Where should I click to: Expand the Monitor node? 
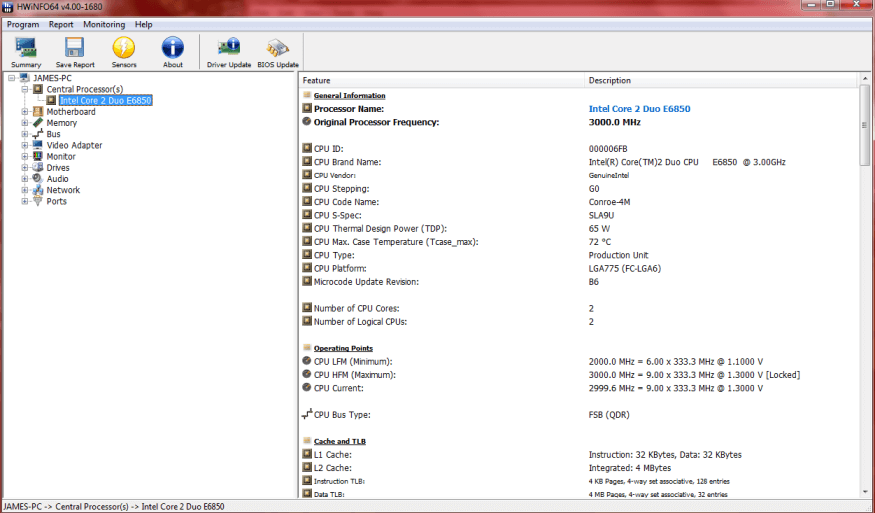(x=25, y=156)
